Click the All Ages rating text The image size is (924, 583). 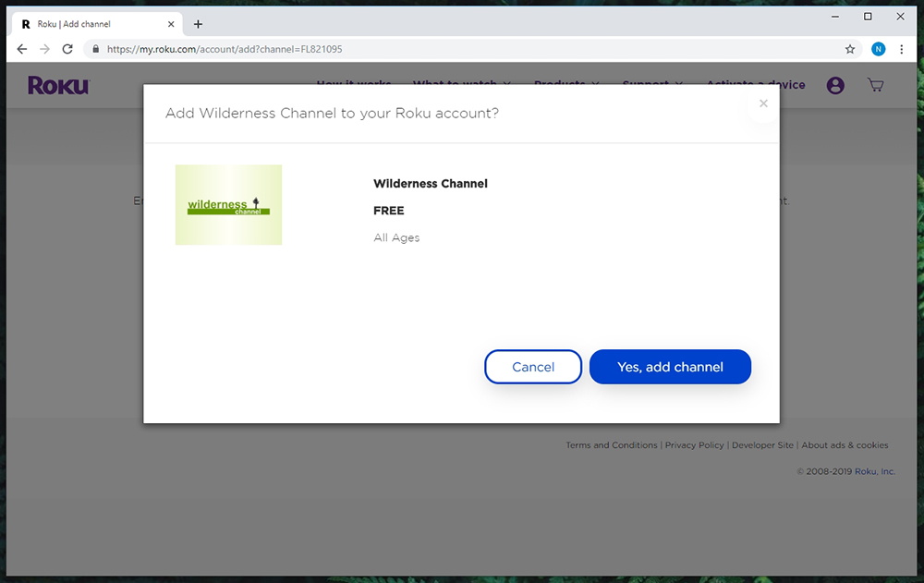(396, 237)
